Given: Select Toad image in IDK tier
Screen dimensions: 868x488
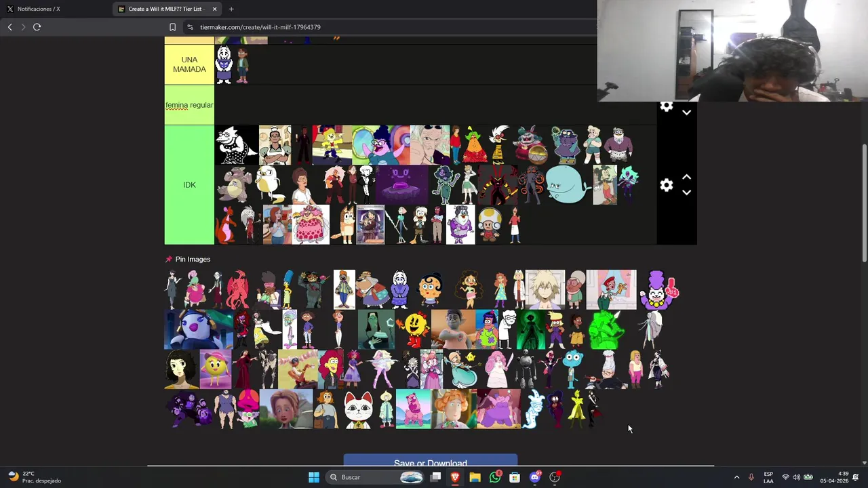Looking at the screenshot, I should [x=489, y=225].
